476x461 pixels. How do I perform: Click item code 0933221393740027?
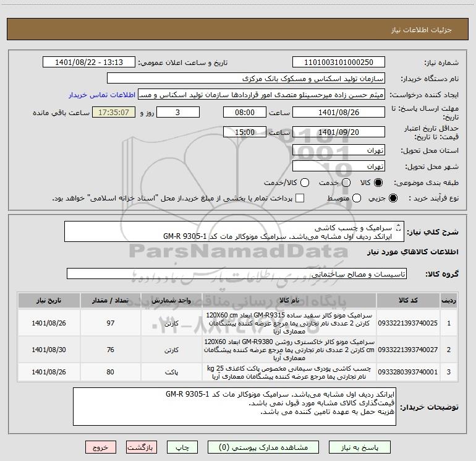(408, 350)
